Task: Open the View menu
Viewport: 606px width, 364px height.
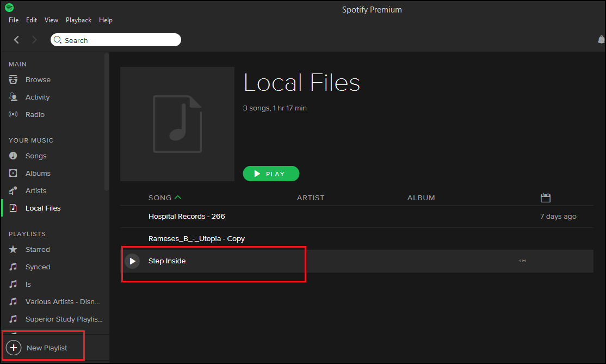Action: pos(51,20)
